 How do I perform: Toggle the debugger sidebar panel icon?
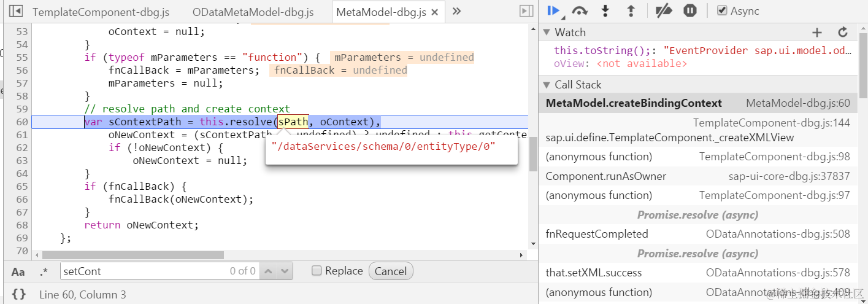tap(526, 11)
